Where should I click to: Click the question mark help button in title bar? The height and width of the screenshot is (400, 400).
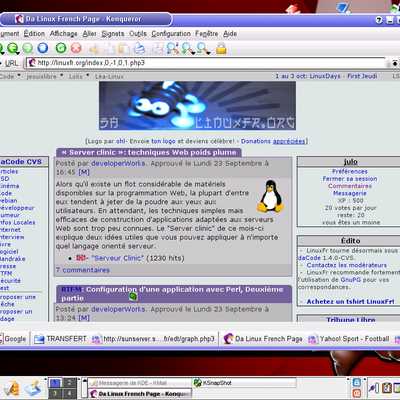(x=379, y=20)
